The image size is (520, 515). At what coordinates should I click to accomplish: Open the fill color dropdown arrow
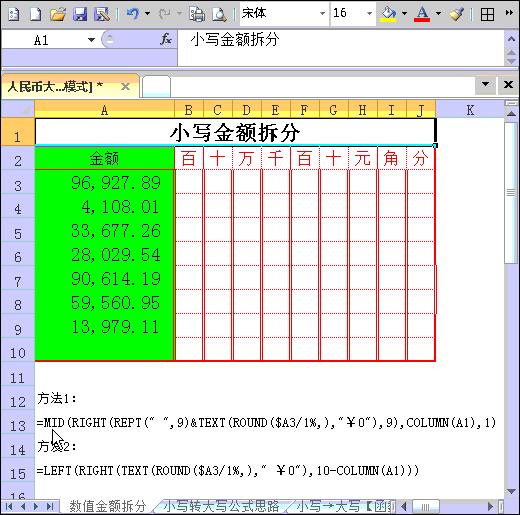[404, 14]
